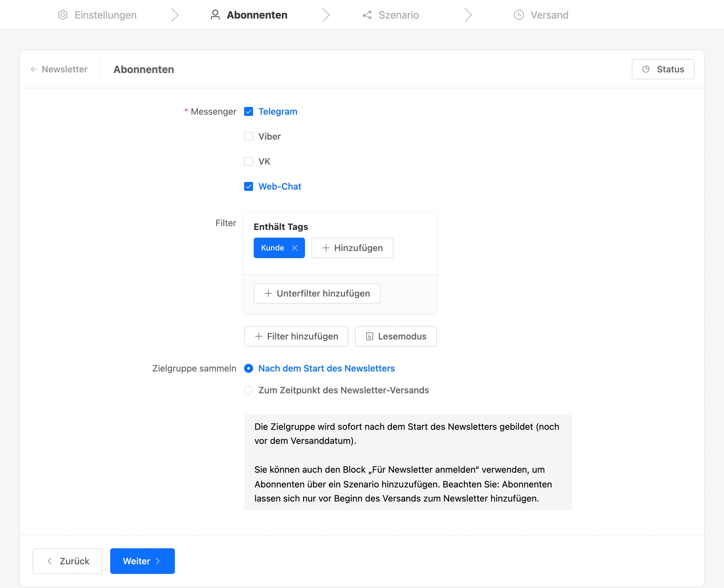Click Unterfilter hinzufügen button
The image size is (724, 588).
click(317, 293)
